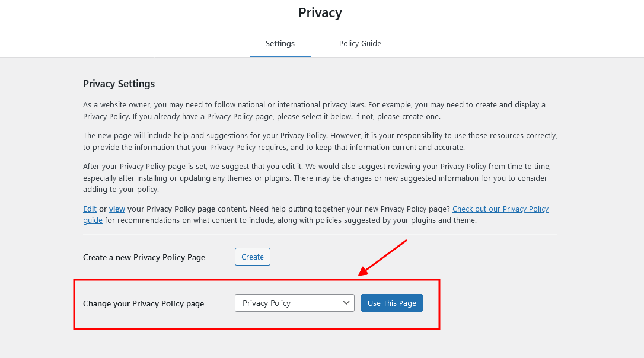The height and width of the screenshot is (358, 644).
Task: Click the bold 'your Privacy Policy page content' text
Action: click(x=187, y=209)
